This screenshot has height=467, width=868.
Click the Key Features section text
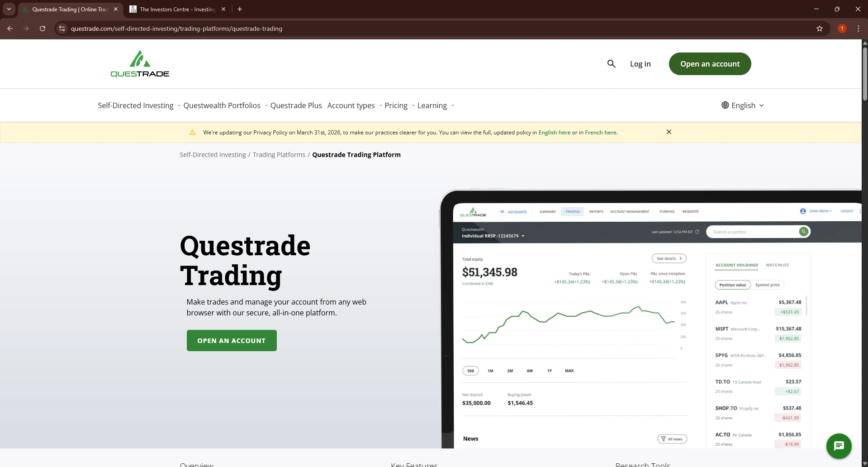pyautogui.click(x=414, y=464)
